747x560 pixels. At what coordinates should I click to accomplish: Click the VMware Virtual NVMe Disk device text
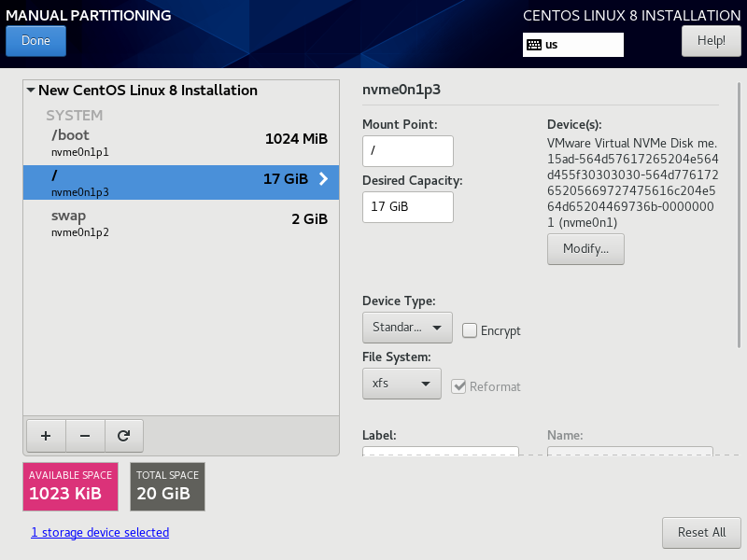632,183
